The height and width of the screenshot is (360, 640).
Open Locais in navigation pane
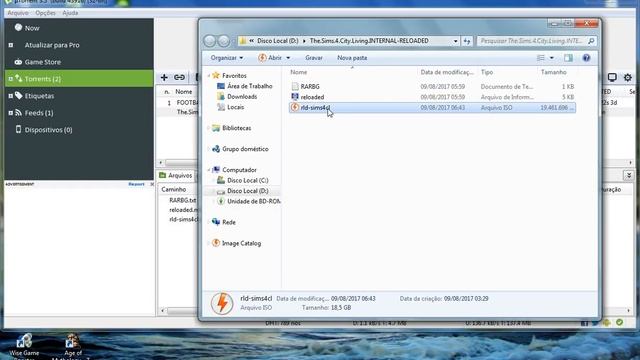pyautogui.click(x=236, y=107)
